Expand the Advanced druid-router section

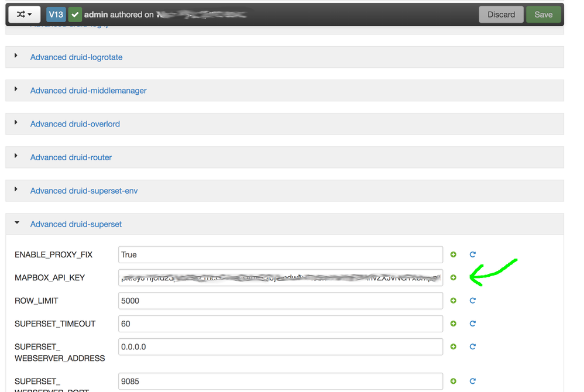click(71, 157)
